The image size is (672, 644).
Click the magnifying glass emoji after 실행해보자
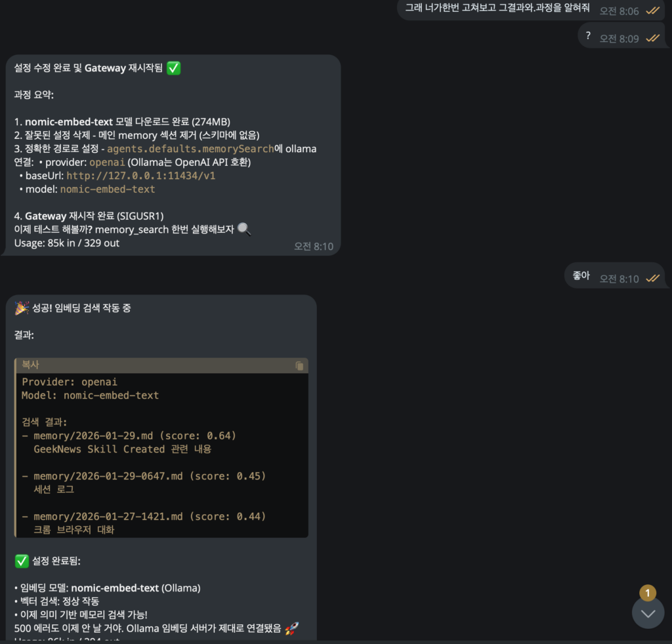point(244,229)
